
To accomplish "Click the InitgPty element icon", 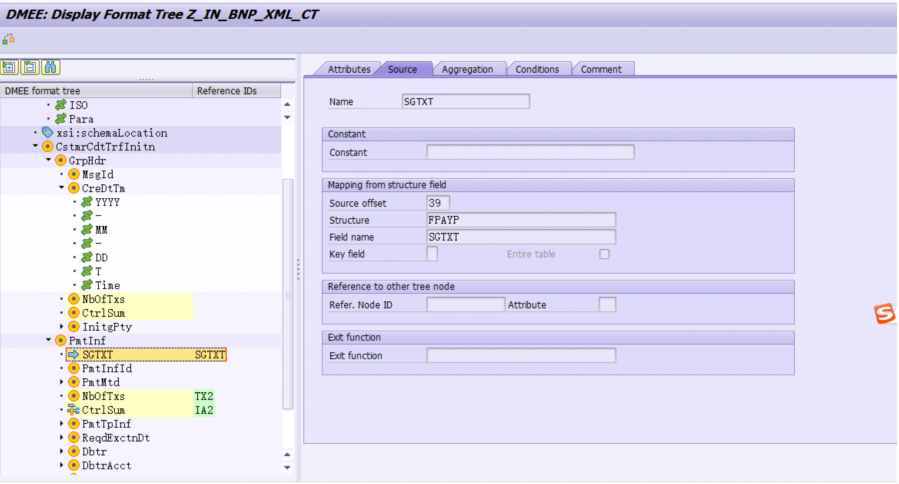I will pyautogui.click(x=73, y=327).
